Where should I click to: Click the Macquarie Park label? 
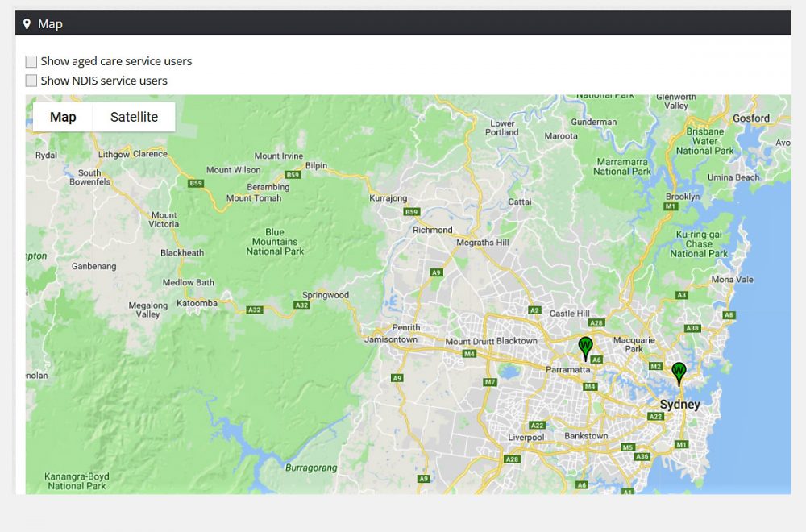[x=634, y=344]
